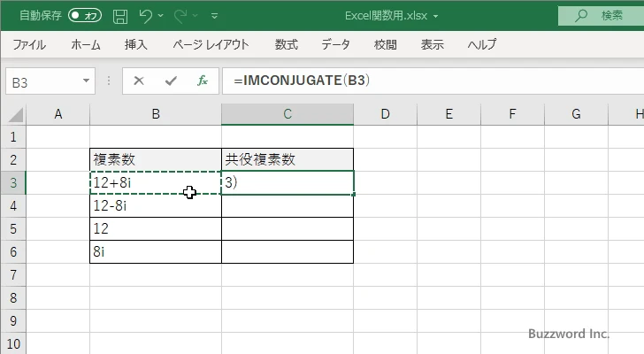This screenshot has height=354, width=644.
Task: Select column D header
Action: coord(386,114)
